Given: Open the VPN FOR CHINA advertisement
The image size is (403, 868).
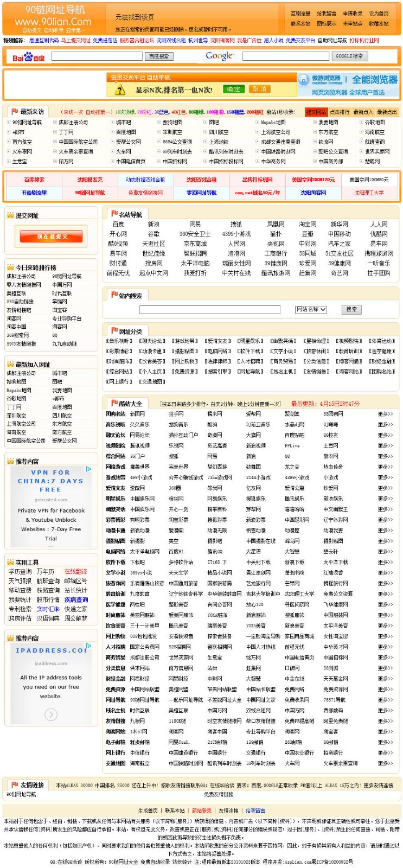Looking at the screenshot, I should 50,506.
